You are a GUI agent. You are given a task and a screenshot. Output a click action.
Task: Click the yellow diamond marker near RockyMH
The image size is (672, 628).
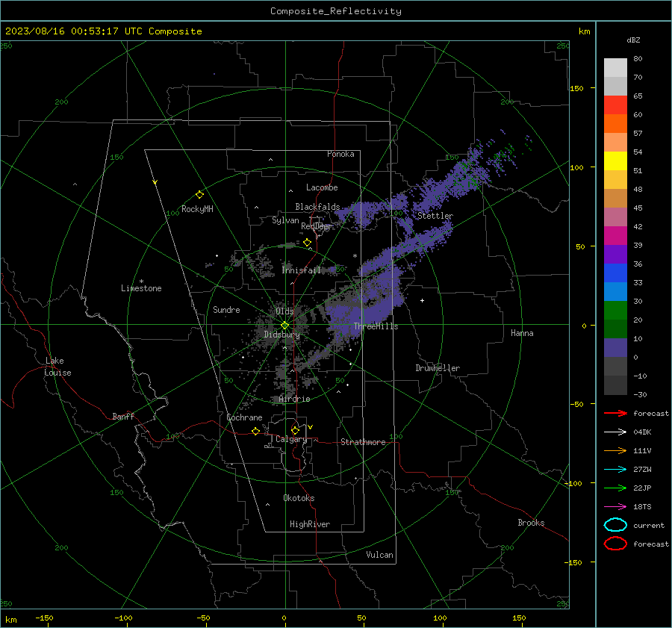point(199,195)
